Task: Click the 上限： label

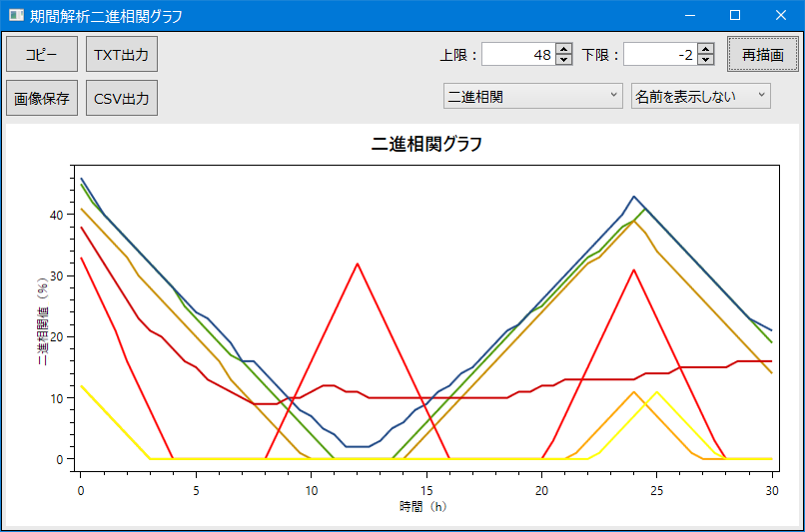Action: (x=459, y=55)
